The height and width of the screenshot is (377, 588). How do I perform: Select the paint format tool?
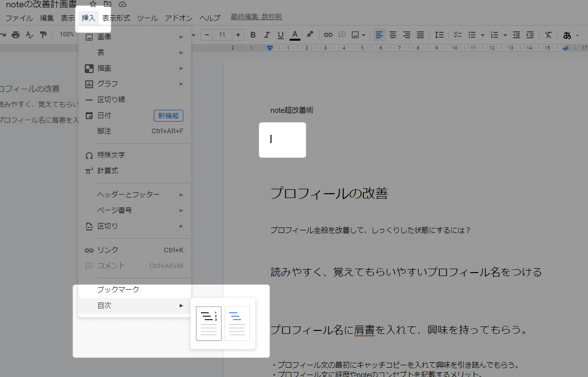point(43,35)
